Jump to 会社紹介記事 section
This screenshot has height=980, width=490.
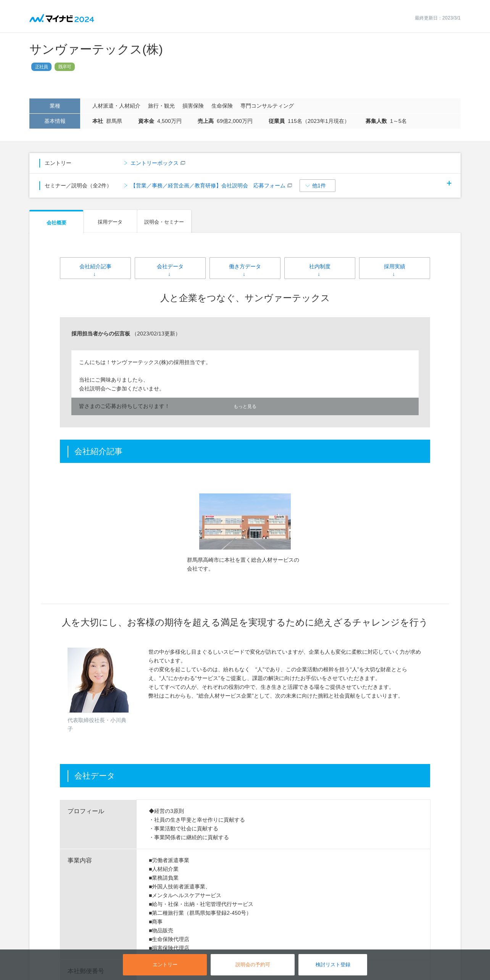tap(95, 268)
